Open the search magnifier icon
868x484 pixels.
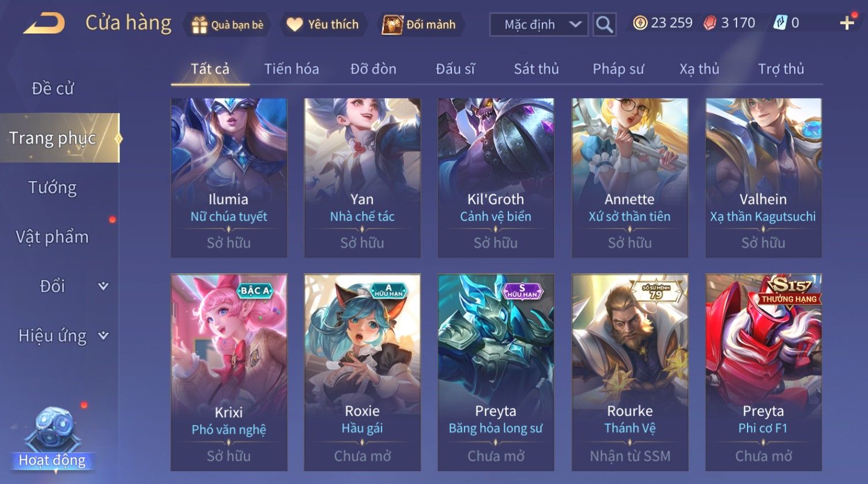604,24
